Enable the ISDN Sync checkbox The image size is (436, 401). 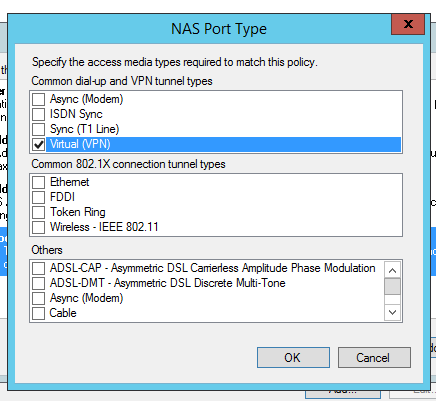click(39, 114)
